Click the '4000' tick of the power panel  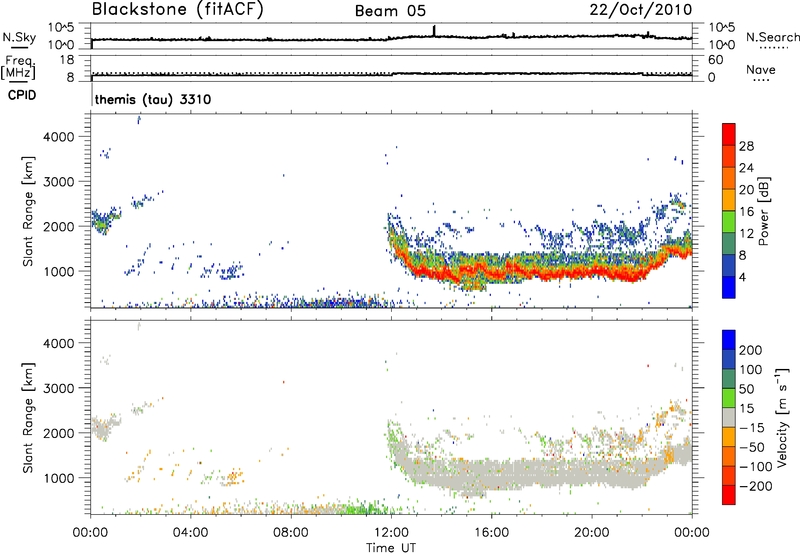(58, 137)
